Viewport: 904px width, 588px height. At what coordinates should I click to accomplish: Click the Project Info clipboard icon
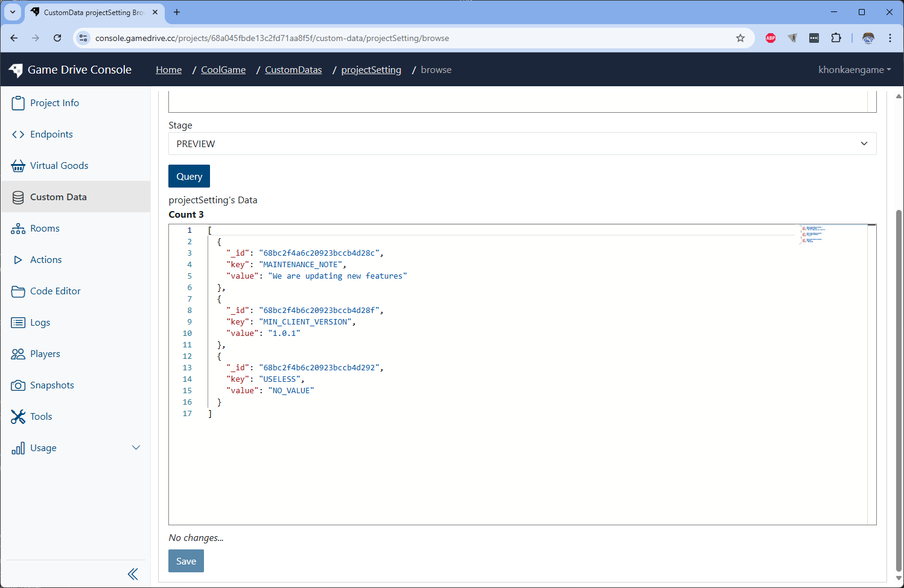click(x=18, y=103)
